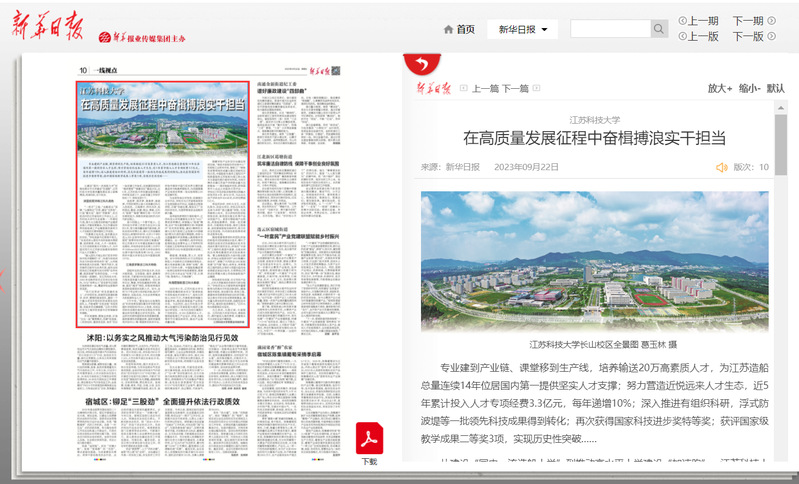Click the 新华日报 red logo at top left
Screen dimensions: 799x484
[x=42, y=33]
